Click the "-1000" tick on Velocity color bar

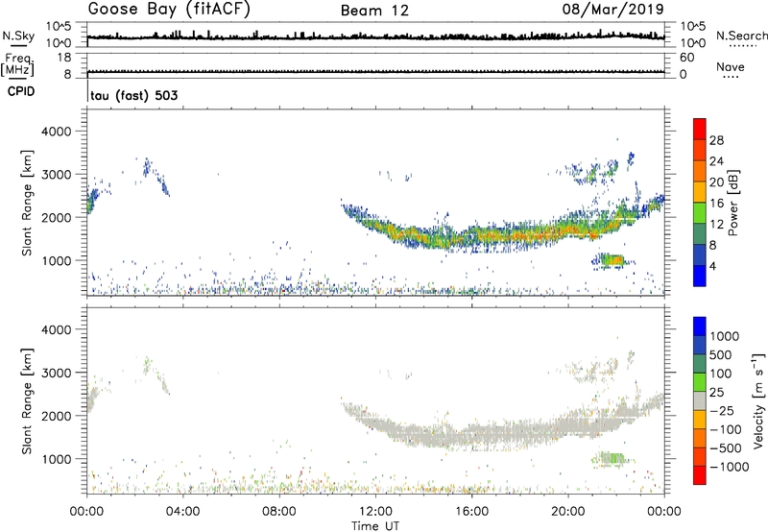730,467
